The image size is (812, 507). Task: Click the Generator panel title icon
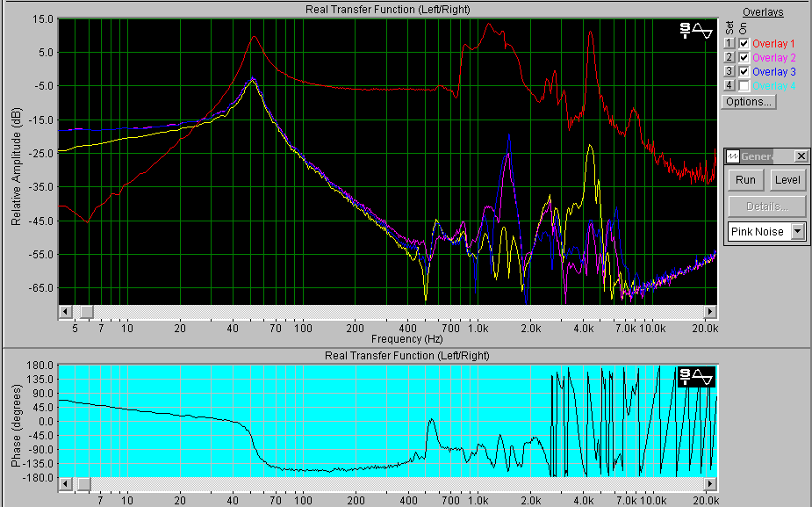click(733, 156)
